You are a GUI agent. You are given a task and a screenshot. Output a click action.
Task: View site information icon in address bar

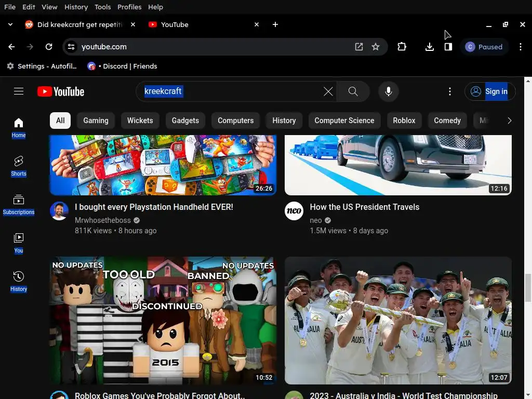click(71, 47)
